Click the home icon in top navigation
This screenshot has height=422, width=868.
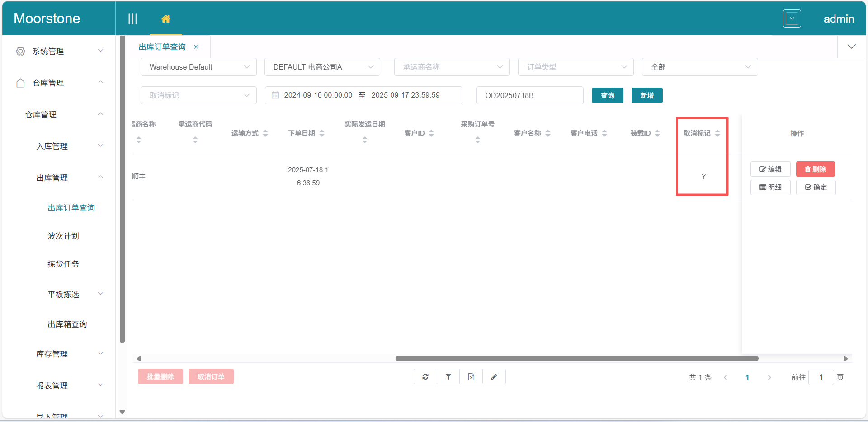pyautogui.click(x=166, y=19)
